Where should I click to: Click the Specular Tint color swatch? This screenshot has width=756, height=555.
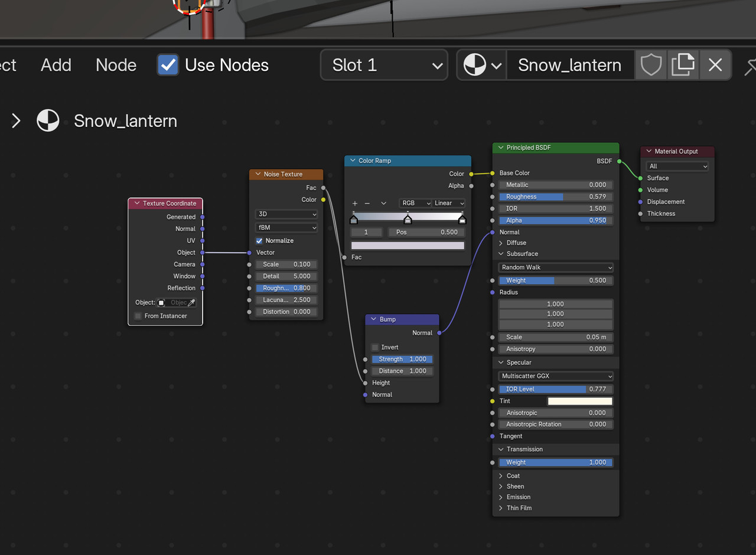580,401
